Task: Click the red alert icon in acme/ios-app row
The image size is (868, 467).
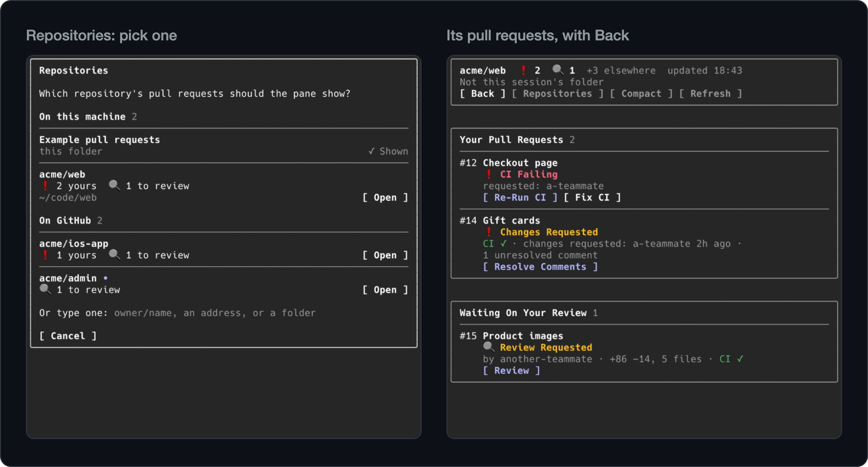Action: pos(45,255)
